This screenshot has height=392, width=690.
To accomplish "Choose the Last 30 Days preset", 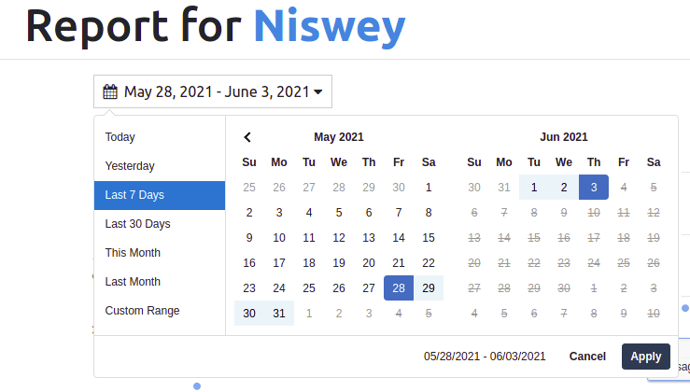I will coord(159,224).
